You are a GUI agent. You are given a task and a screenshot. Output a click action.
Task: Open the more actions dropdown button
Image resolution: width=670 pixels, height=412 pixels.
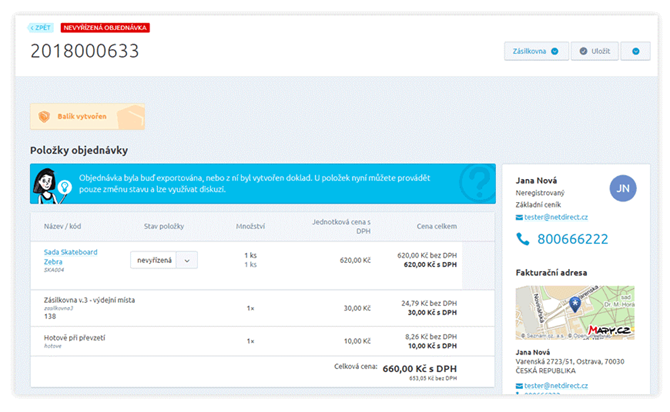tap(635, 51)
